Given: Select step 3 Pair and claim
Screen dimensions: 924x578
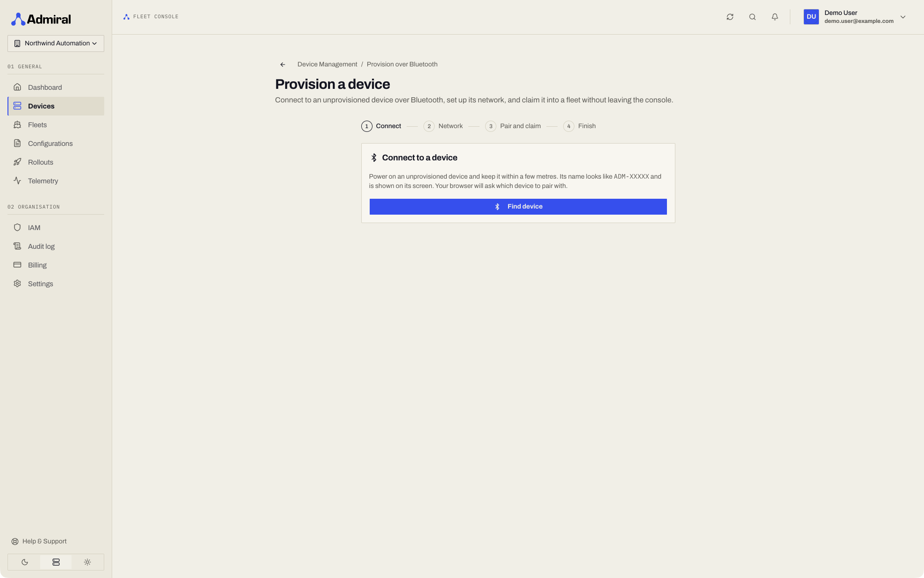Looking at the screenshot, I should pos(513,126).
